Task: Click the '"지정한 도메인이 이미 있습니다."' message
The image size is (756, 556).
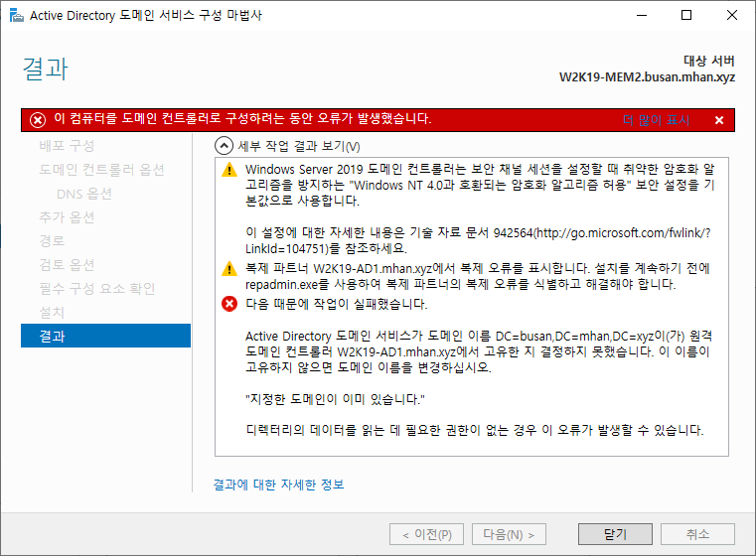Action: point(335,399)
